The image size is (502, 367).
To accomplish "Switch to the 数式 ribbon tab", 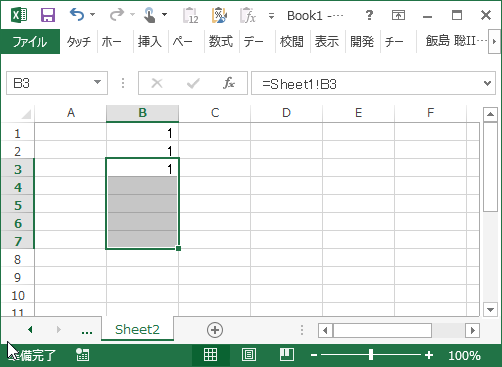I will pyautogui.click(x=221, y=42).
